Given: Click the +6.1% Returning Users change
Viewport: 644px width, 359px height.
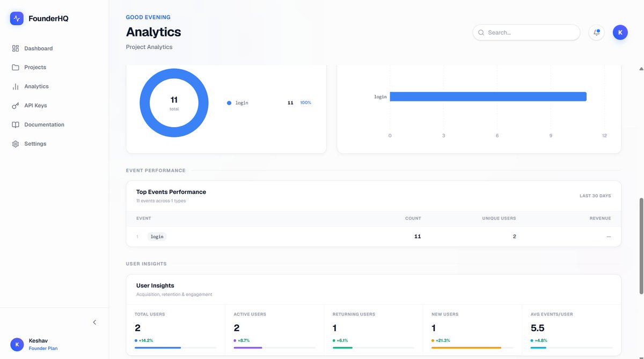Looking at the screenshot, I should 342,340.
